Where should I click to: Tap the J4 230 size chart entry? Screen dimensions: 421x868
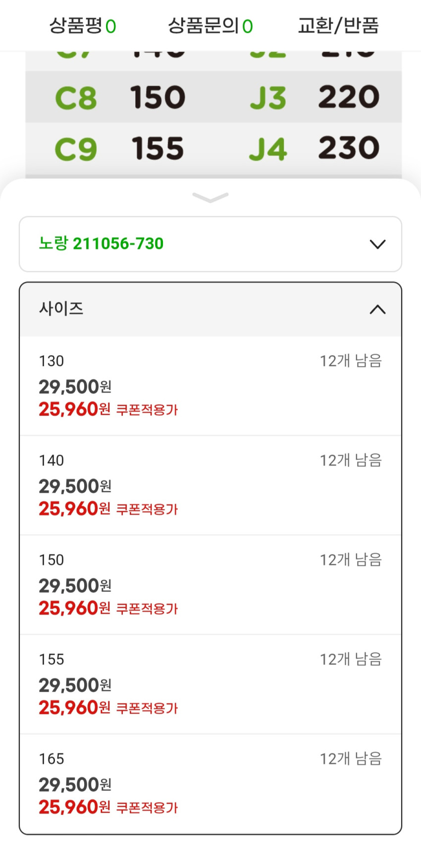click(315, 148)
